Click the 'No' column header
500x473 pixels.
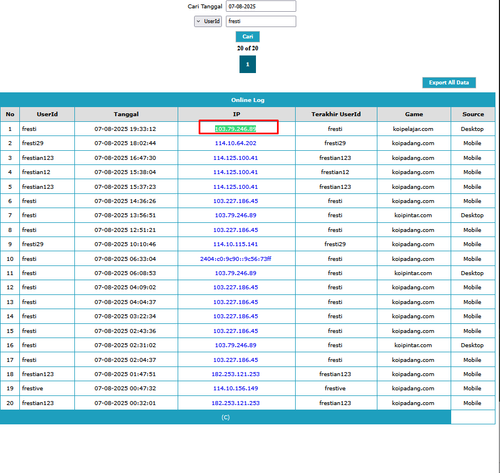pos(10,114)
